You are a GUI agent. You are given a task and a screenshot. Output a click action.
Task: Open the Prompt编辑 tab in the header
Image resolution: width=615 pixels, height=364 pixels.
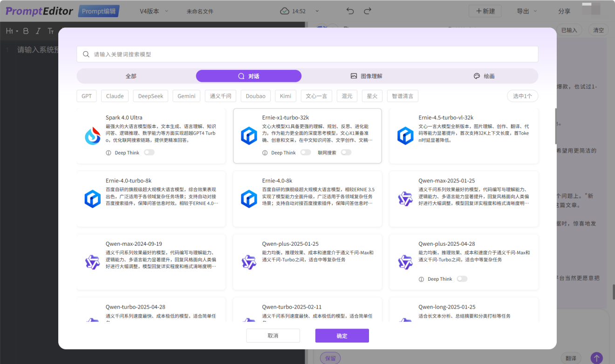(x=99, y=11)
